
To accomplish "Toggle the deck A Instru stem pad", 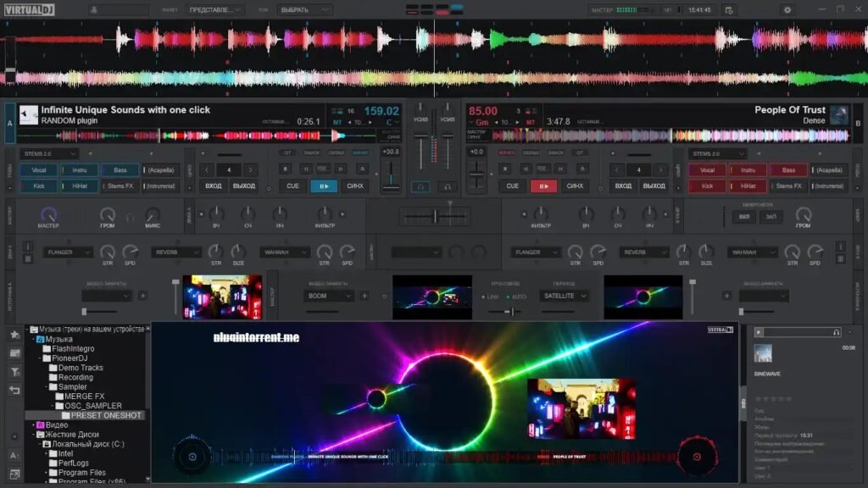I will pyautogui.click(x=79, y=169).
